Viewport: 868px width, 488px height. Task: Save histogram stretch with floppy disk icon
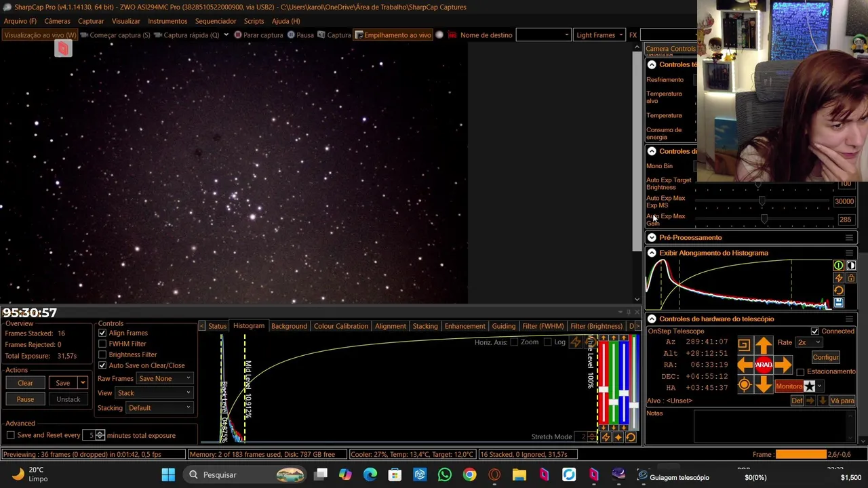click(839, 303)
